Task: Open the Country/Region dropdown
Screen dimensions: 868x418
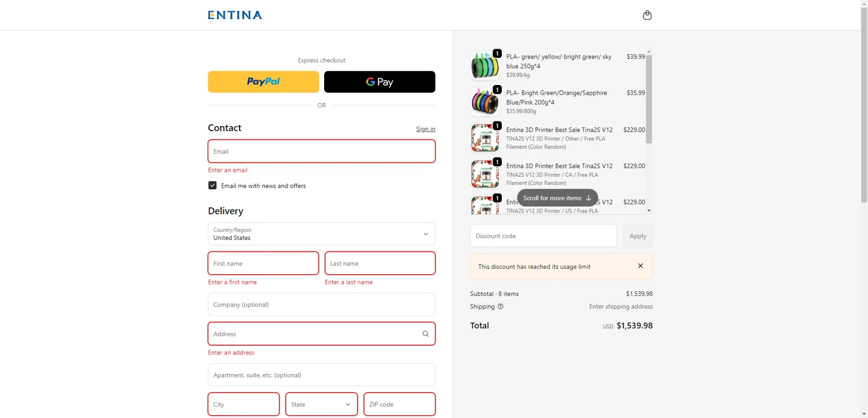Action: click(x=321, y=234)
